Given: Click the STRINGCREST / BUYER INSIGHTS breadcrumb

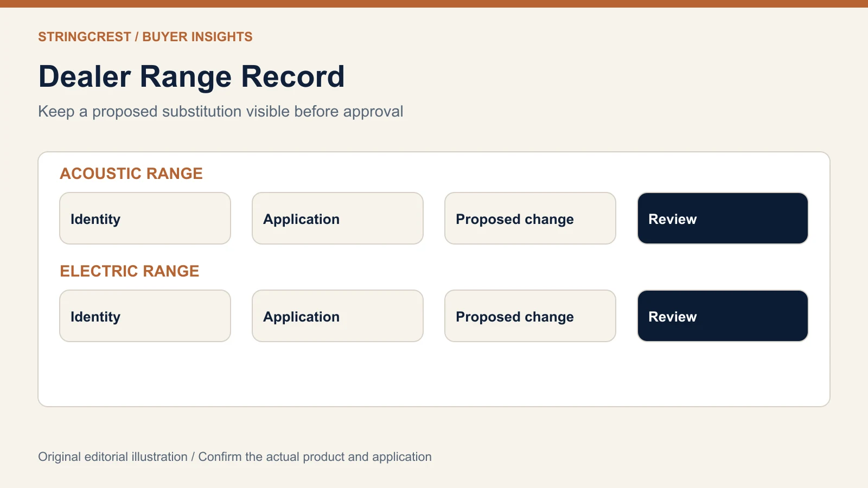Looking at the screenshot, I should click(145, 37).
